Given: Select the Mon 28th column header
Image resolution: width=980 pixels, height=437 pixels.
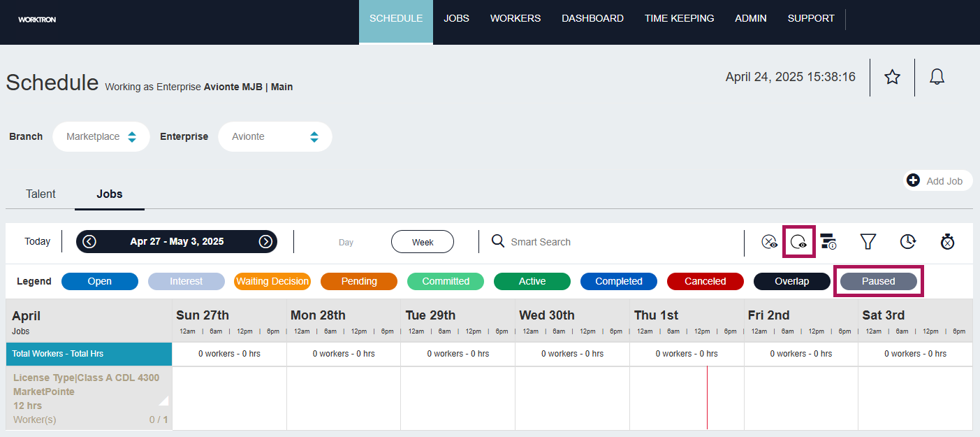Looking at the screenshot, I should point(344,321).
